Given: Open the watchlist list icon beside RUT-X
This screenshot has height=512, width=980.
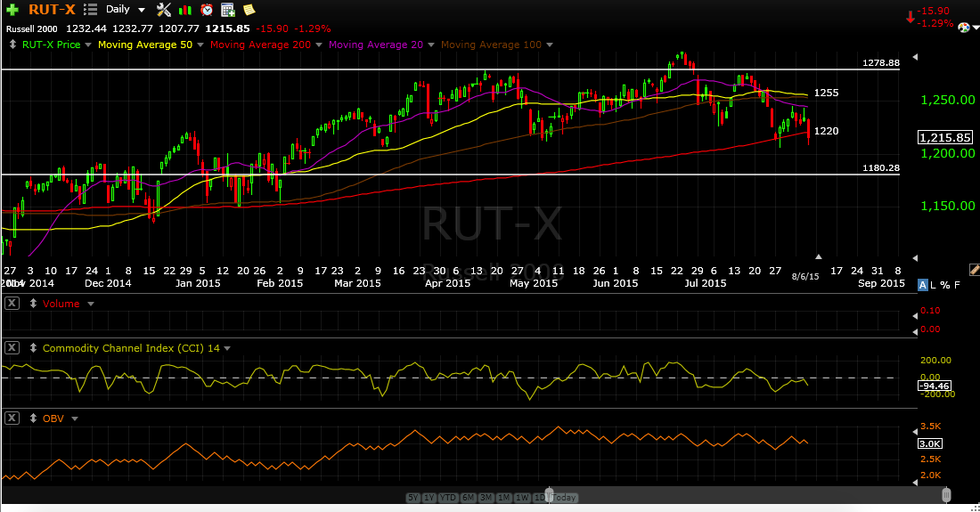Looking at the screenshot, I should pyautogui.click(x=91, y=10).
